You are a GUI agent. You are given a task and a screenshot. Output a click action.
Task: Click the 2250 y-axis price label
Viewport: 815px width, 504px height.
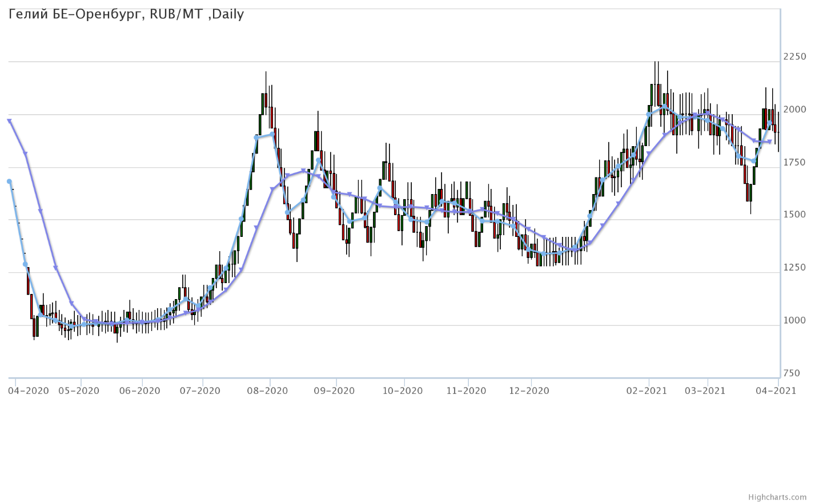795,57
